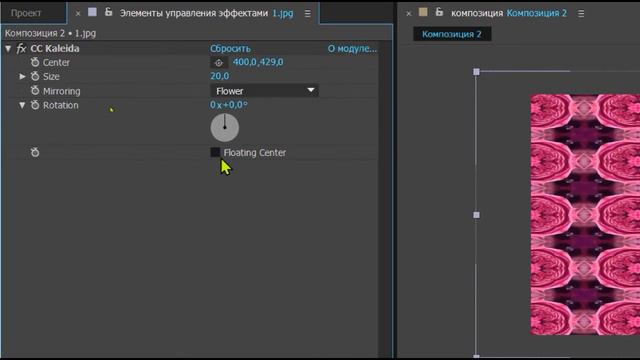The height and width of the screenshot is (360, 640).
Task: Close the effect controls panel tab
Action: click(78, 13)
